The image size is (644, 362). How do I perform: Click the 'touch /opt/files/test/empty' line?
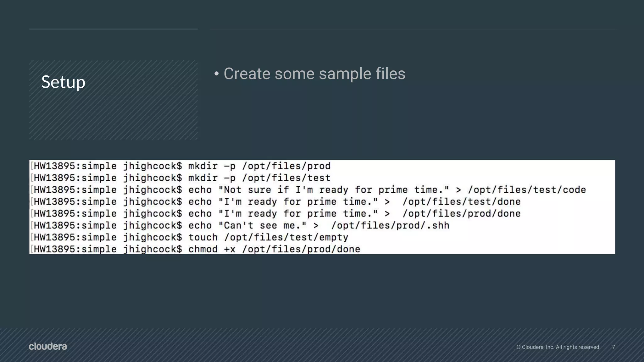[189, 237]
